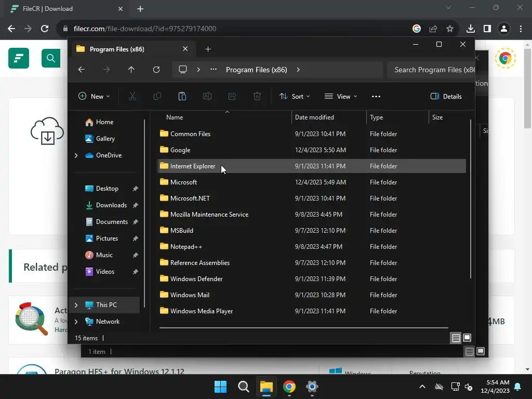Go back in File Explorer
Screen dimensions: 532x399
82,70
